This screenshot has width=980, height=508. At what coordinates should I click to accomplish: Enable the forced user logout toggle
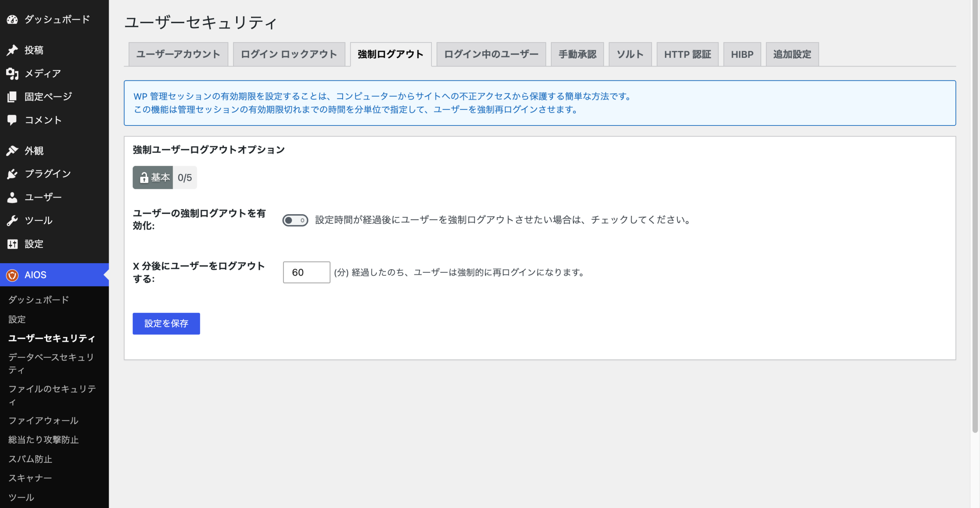tap(295, 220)
